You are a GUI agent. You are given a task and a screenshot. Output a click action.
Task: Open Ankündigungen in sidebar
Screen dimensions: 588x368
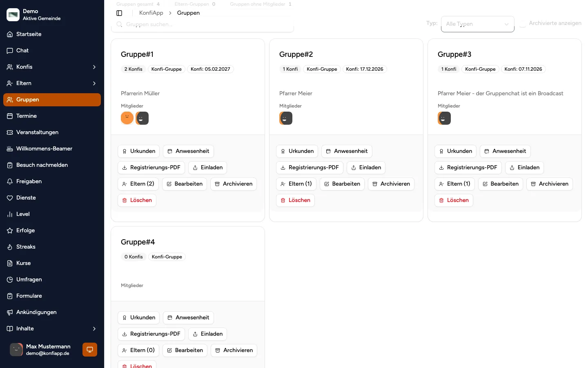52,312
